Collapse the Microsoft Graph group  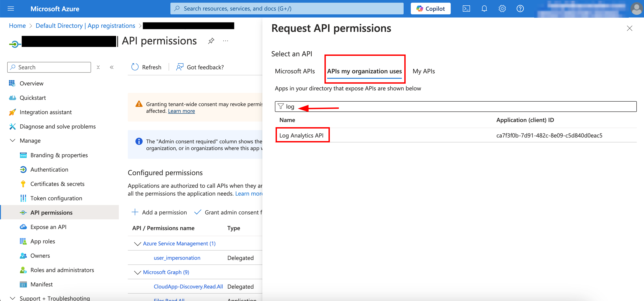(137, 273)
